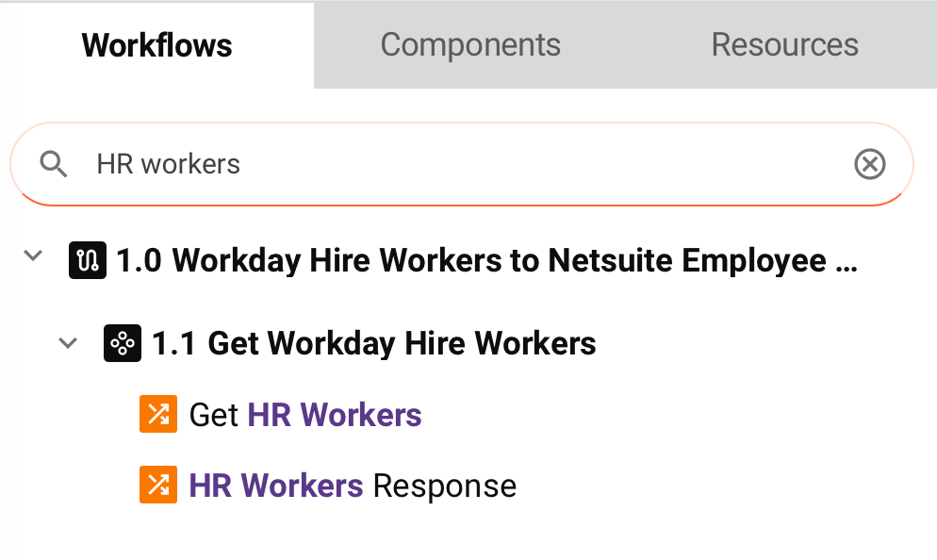Click the 1.1 Get Workday subflow icon
Viewport: 937px width, 560px height.
[122, 343]
